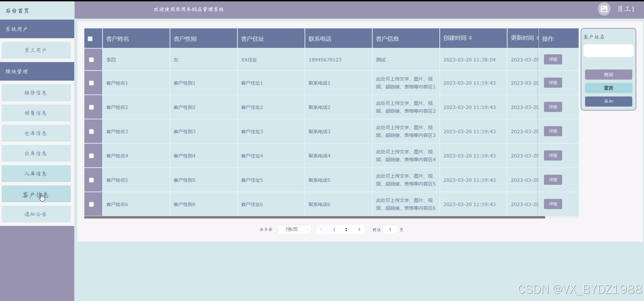Click the 共9条 total count text
The image size is (644, 301).
[x=266, y=230]
